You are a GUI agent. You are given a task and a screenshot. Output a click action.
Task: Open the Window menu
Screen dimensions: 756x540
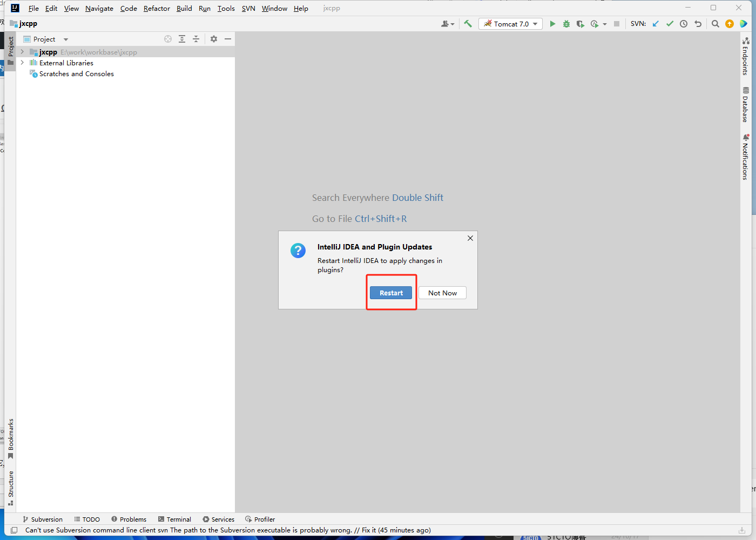point(274,8)
